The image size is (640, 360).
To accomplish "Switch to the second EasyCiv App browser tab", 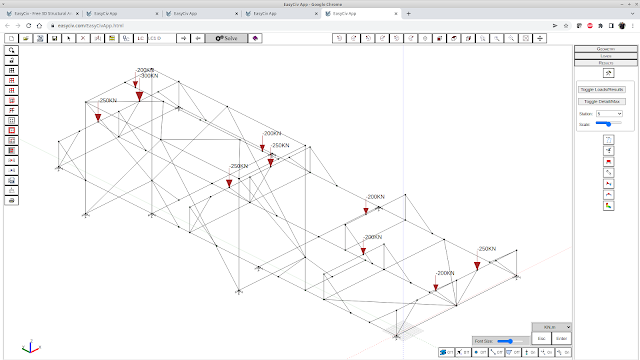I will [x=122, y=13].
